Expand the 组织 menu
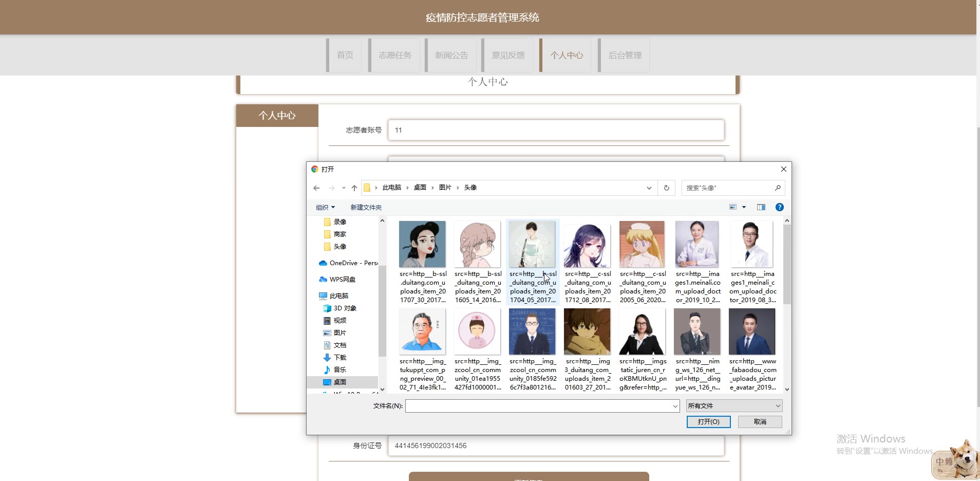 tap(325, 208)
